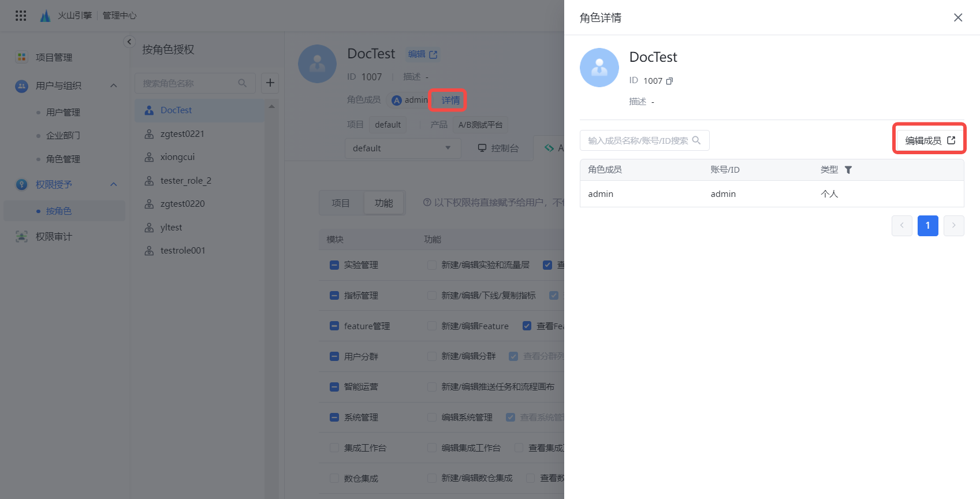Open 企业部门 in the sidebar
Screen dimensions: 980x499
(64, 136)
